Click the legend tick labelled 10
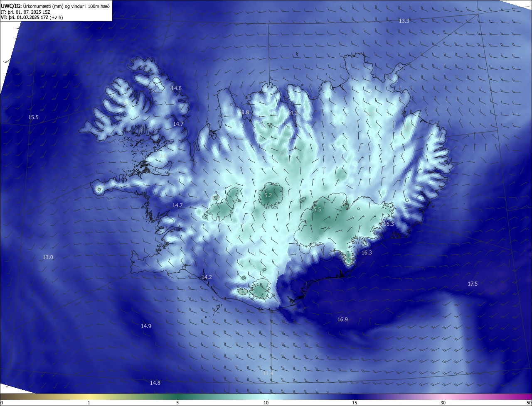 pyautogui.click(x=266, y=403)
